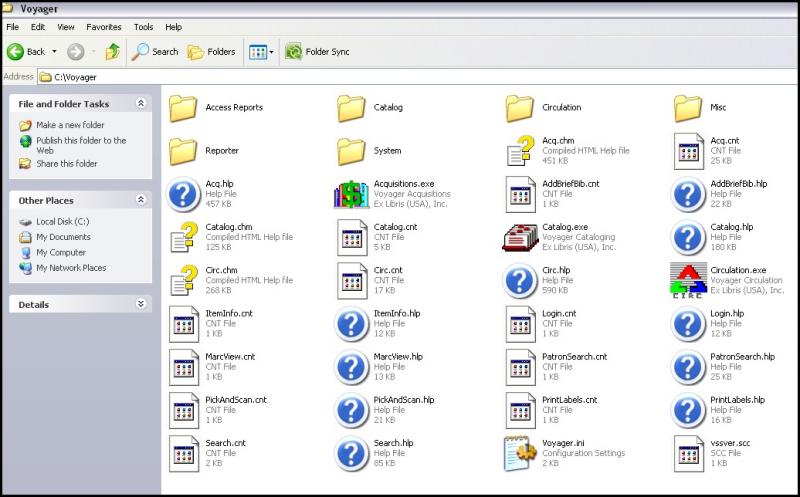Open the Help menu

point(173,27)
